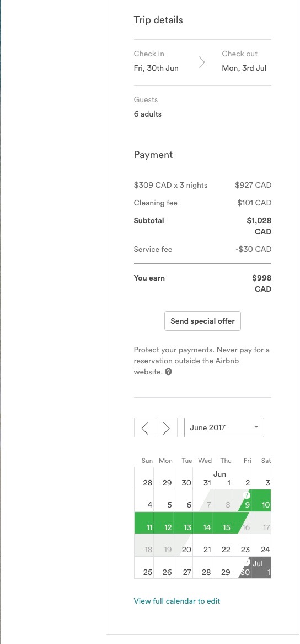Select June 13 booked date cell
The height and width of the screenshot is (644, 300).
(183, 523)
